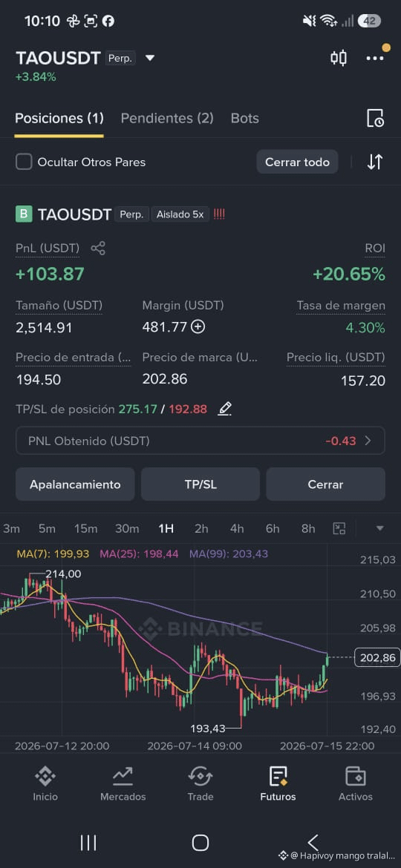Select the 15m chart interval
Image resolution: width=401 pixels, height=868 pixels.
[x=85, y=529]
